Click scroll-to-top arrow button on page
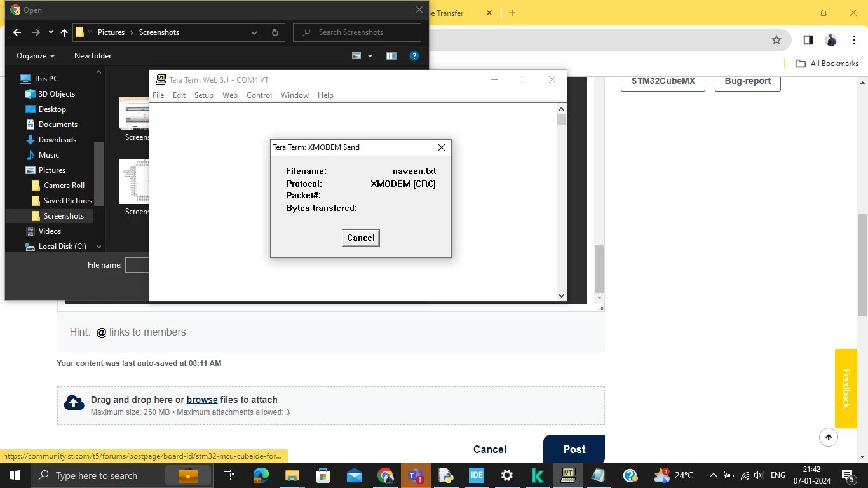 click(x=829, y=437)
